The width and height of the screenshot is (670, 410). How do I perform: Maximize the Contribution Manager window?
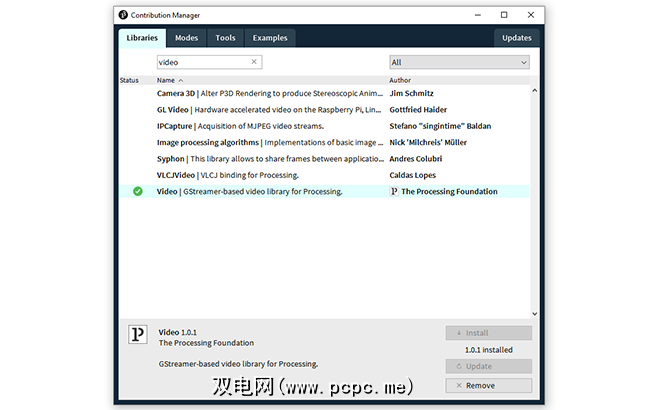[504, 15]
